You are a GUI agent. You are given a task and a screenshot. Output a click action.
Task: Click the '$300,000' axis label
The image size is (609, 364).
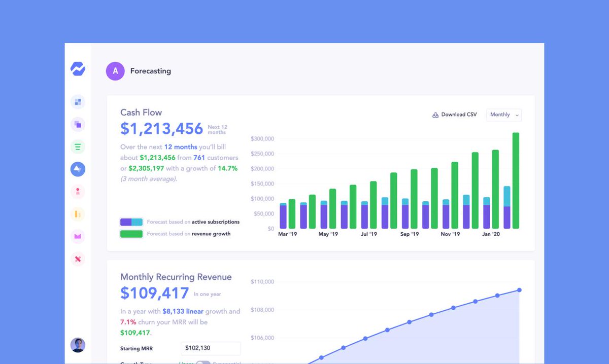(x=262, y=139)
